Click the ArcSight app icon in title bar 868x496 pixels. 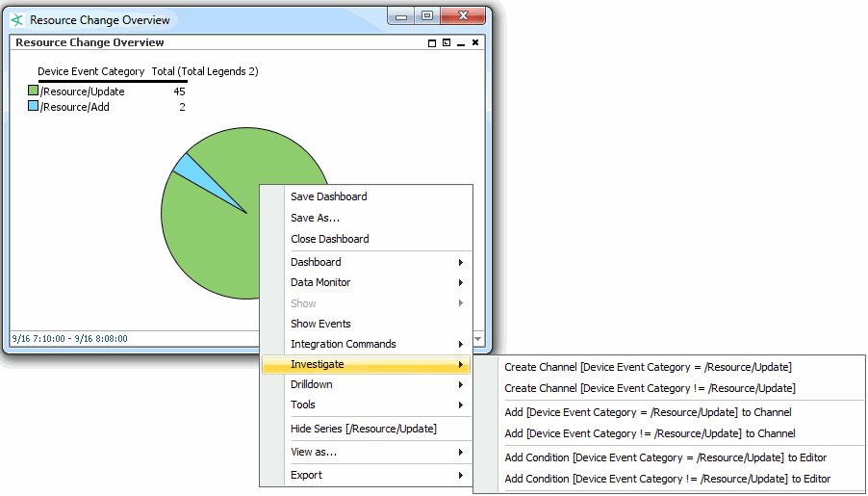coord(17,20)
